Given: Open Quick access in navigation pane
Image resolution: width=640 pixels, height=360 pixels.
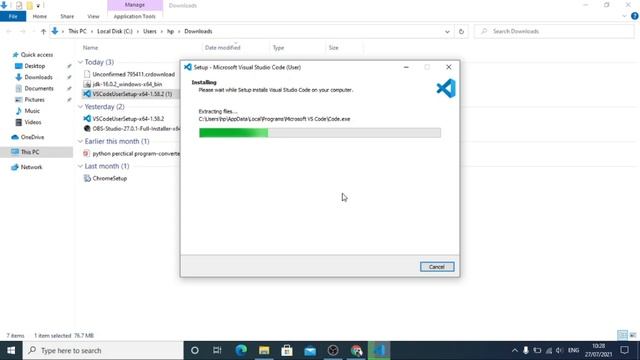Looking at the screenshot, I should (x=33, y=55).
